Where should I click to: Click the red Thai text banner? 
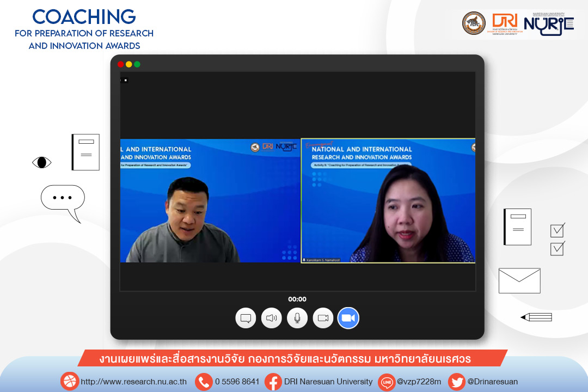tap(292, 358)
